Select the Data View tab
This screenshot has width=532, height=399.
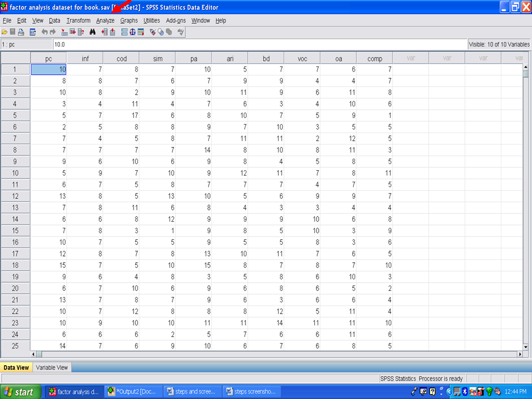pos(16,367)
